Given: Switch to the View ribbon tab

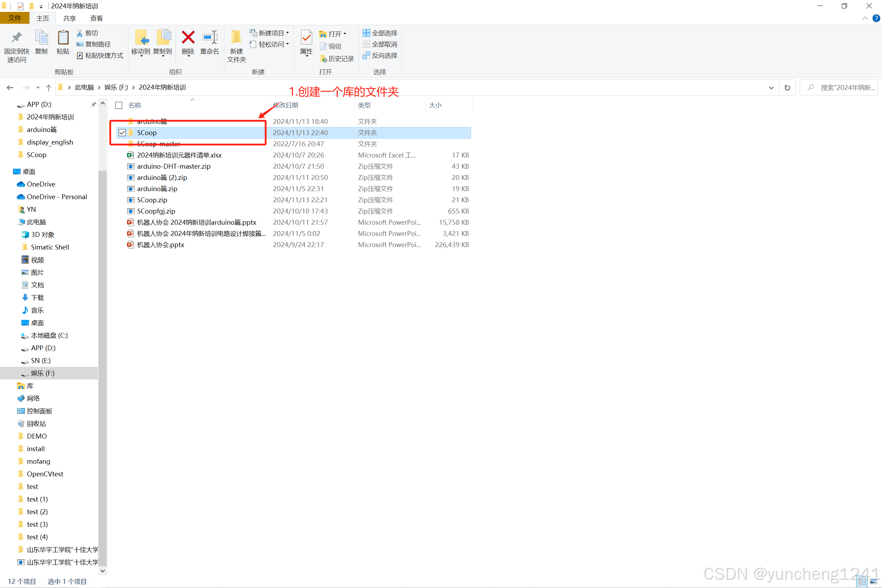Looking at the screenshot, I should pos(96,18).
